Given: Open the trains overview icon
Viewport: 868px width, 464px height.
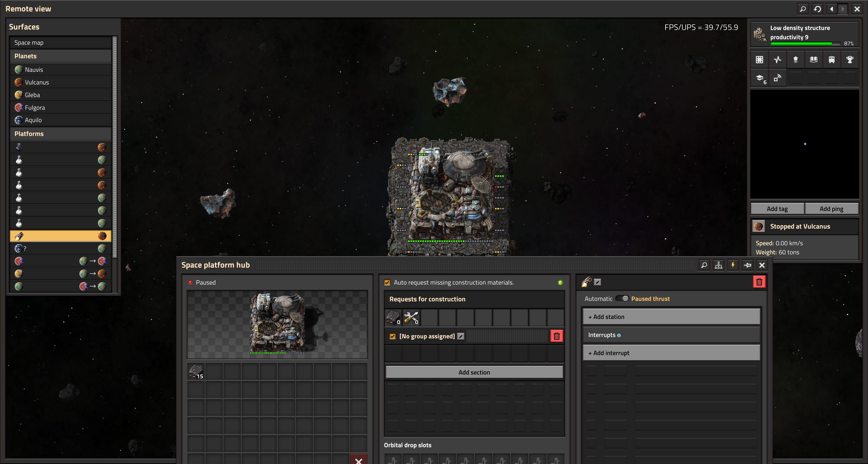Looking at the screenshot, I should click(x=832, y=60).
